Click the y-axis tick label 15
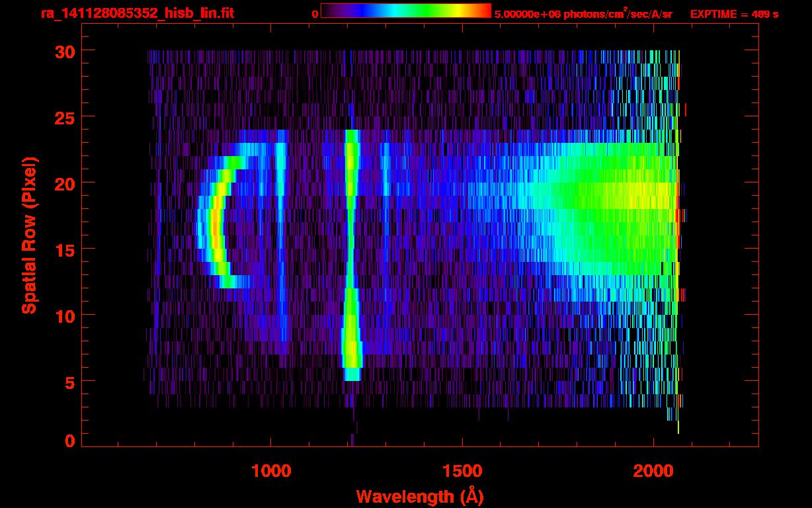 point(63,249)
